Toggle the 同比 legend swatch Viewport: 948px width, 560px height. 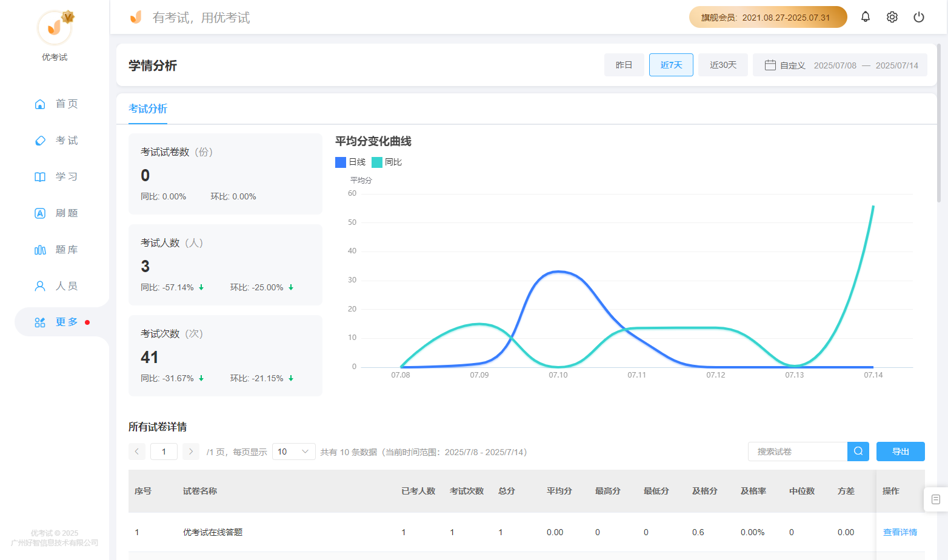[377, 162]
